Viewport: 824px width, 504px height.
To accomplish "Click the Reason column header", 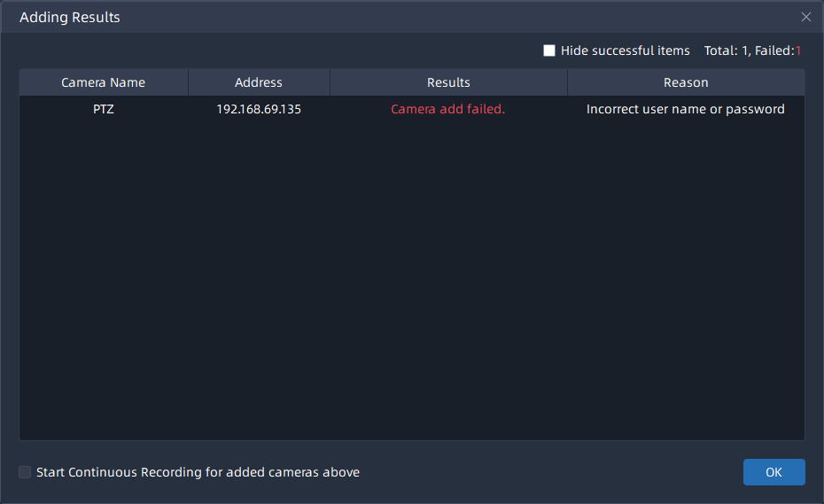I will (x=686, y=82).
